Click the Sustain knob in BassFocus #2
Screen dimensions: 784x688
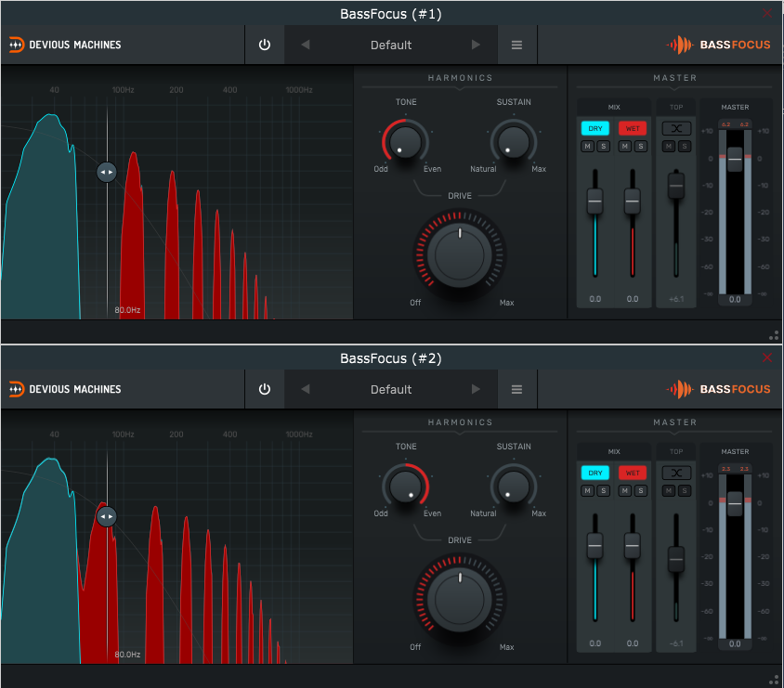pyautogui.click(x=514, y=487)
